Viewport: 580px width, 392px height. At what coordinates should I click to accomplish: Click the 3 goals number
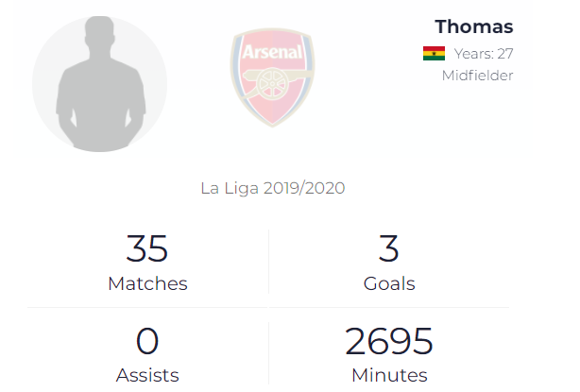click(x=389, y=249)
